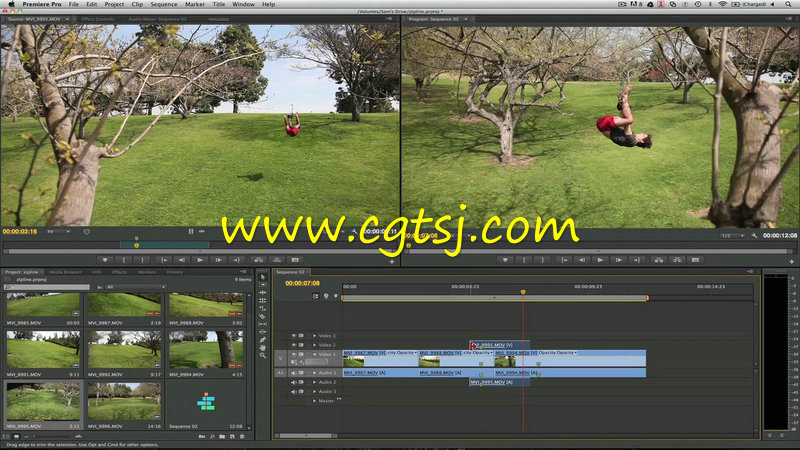Switch to Effect Controls tab
800x450 pixels.
pos(98,19)
